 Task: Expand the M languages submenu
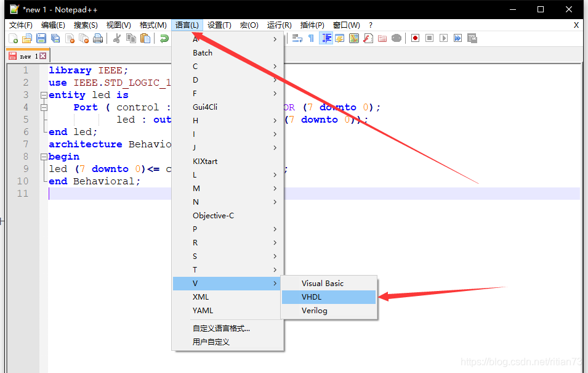228,189
